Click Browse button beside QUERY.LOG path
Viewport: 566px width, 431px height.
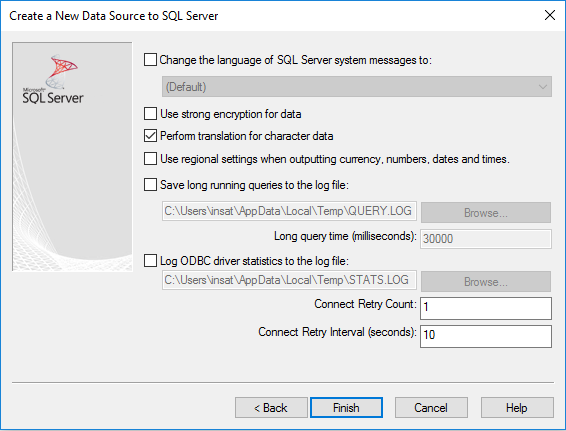(486, 213)
